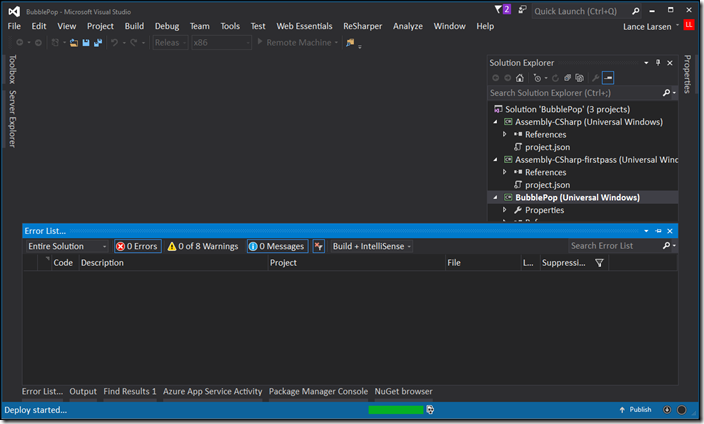Open the Properties side tab on right
The height and width of the screenshot is (424, 704).
(687, 74)
